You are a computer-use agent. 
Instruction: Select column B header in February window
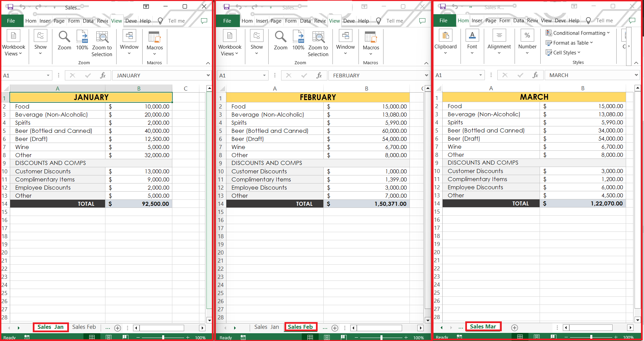pos(366,89)
